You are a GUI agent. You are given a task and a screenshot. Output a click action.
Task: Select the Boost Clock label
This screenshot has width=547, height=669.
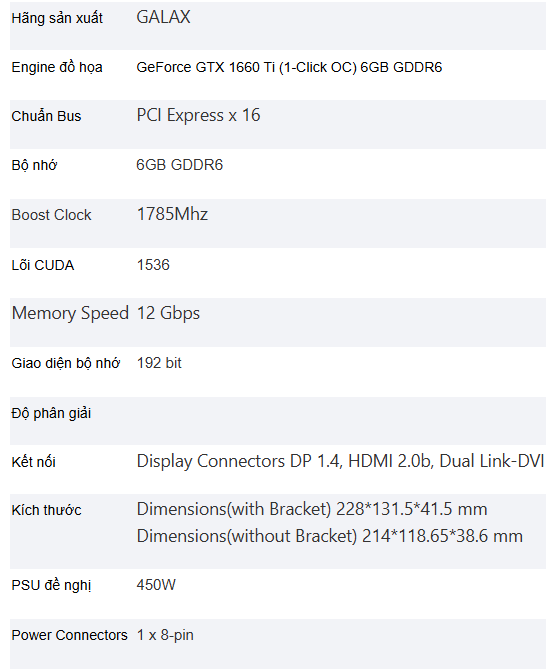[51, 215]
